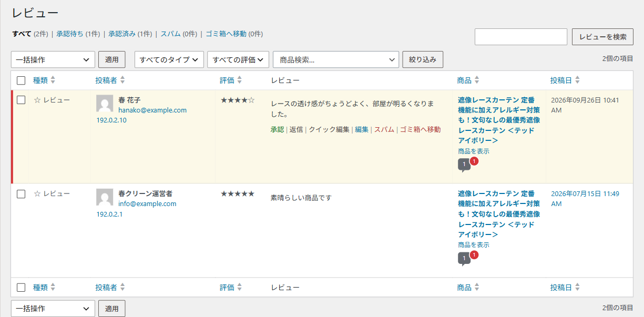
Task: Click the top 適用 apply button
Action: (112, 59)
